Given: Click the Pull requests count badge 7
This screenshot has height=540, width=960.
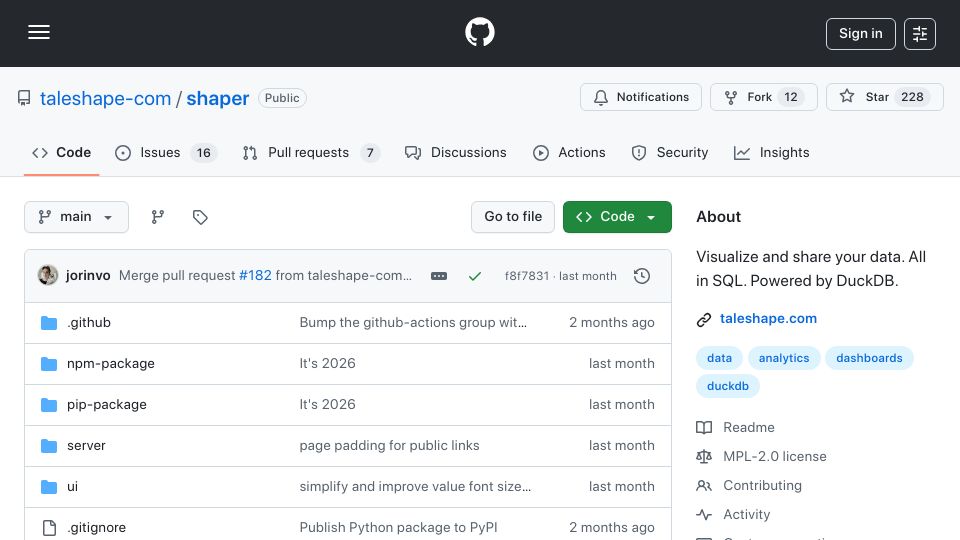Looking at the screenshot, I should click(x=370, y=153).
